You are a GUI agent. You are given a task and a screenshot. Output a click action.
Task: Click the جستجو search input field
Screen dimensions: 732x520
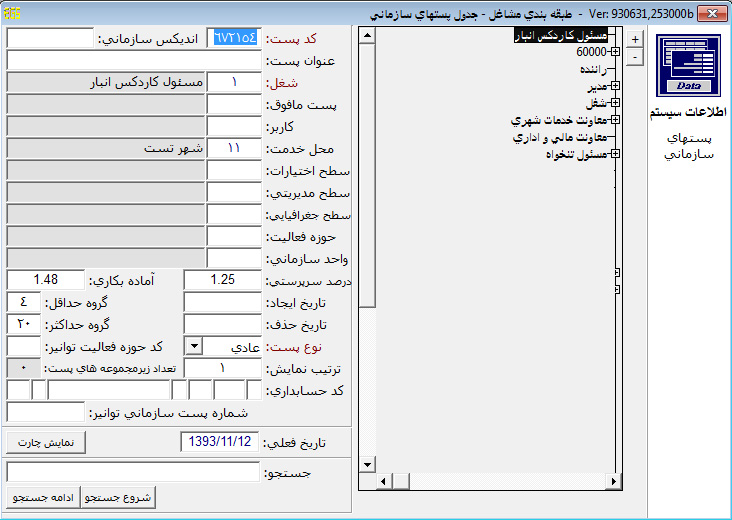pyautogui.click(x=133, y=472)
